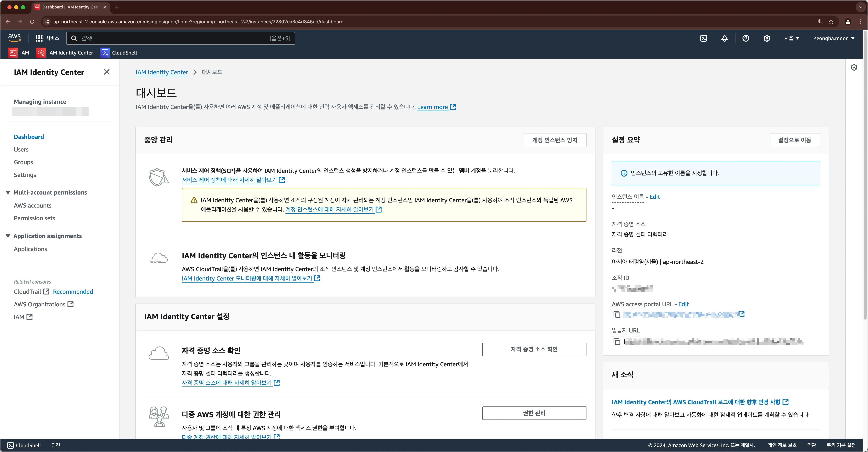Open CloudShell icon in top navigation bar
Screen dimensions: 868x452
point(704,38)
